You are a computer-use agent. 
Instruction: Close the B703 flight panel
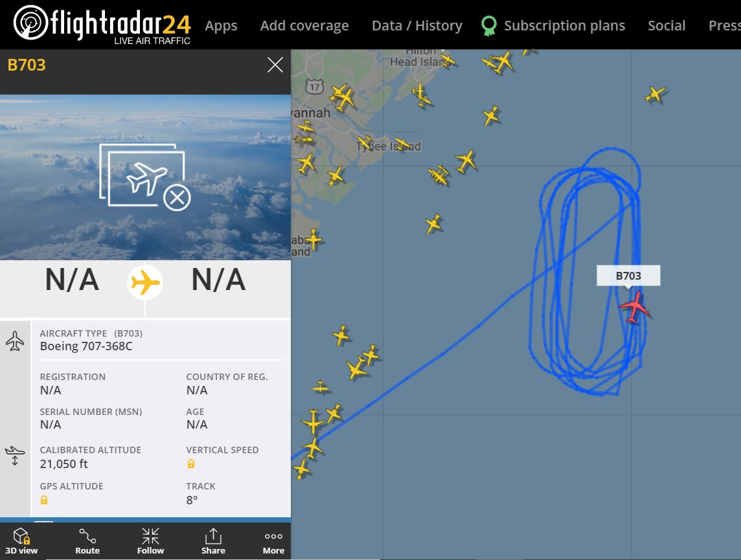pos(275,65)
